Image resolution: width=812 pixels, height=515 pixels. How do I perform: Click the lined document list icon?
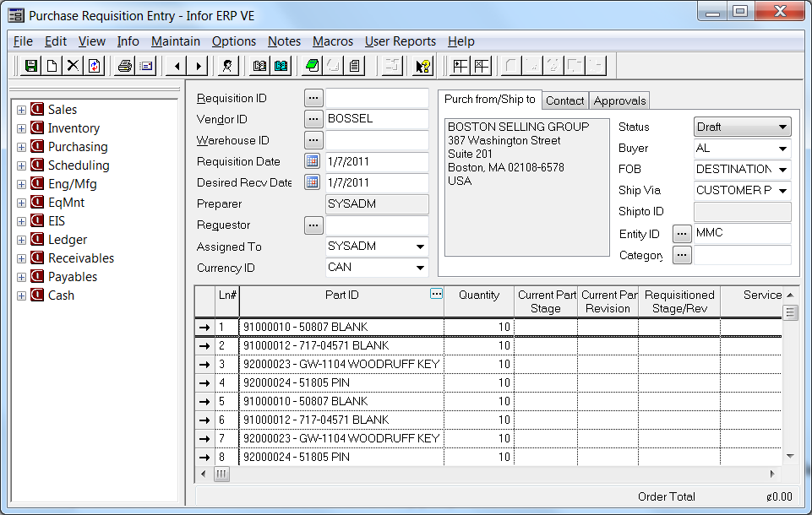coord(355,66)
